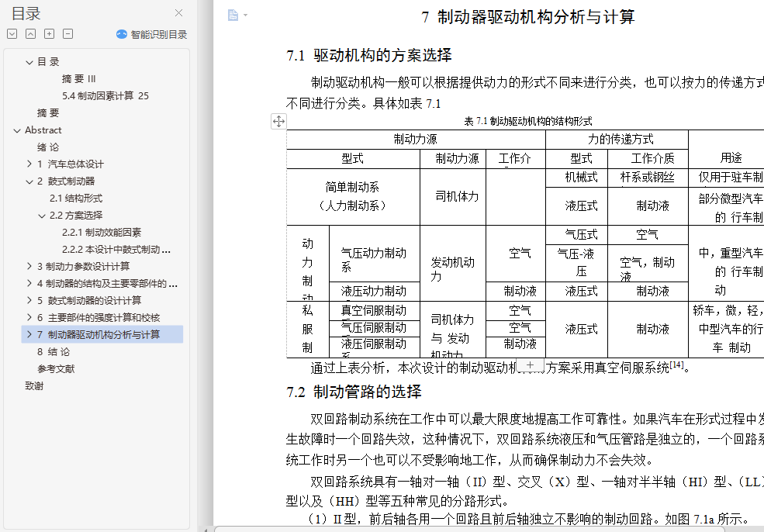Image resolution: width=764 pixels, height=532 pixels.
Task: Click the minus box icon in outline toolbar
Action: click(x=67, y=33)
